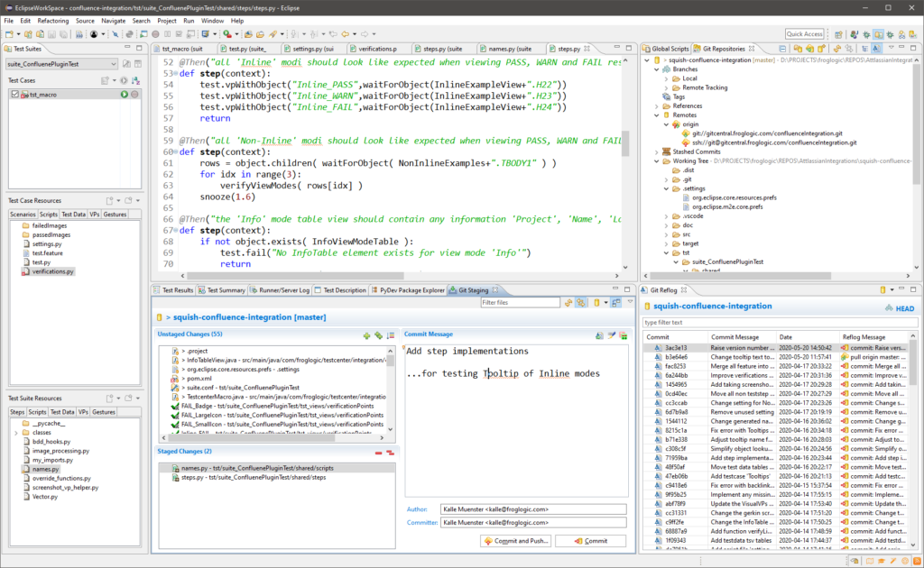Viewport: 924px width, 568px height.
Task: Open the suite_ConfluenePluginTest dropdown
Action: (x=113, y=64)
